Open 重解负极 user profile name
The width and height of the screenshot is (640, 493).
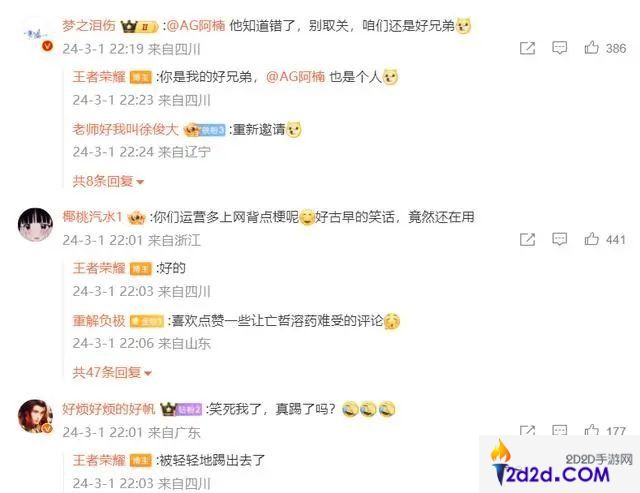pyautogui.click(x=99, y=321)
